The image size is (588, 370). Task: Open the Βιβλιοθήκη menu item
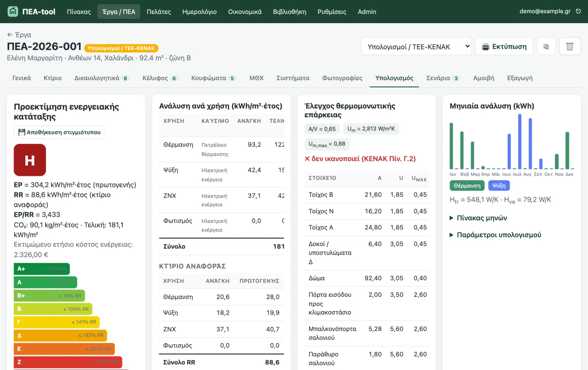[290, 12]
